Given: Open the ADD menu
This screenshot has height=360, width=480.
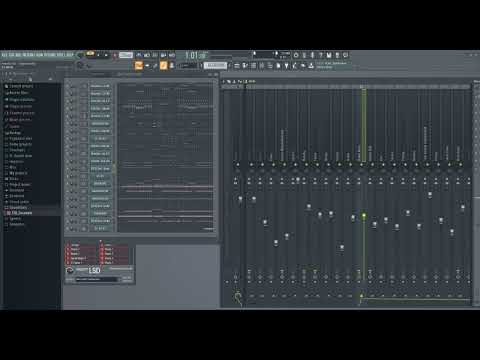Looking at the screenshot, I should coord(18,55).
